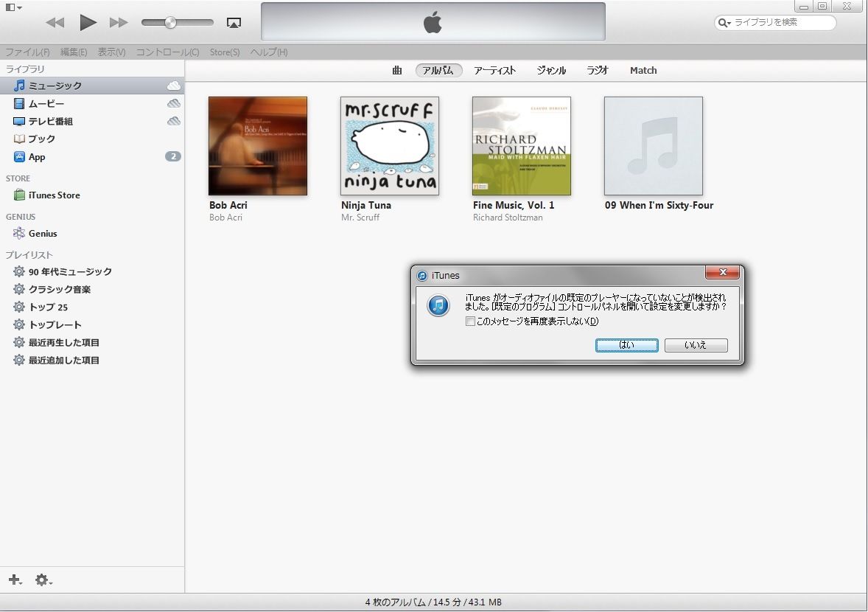Click the Richard Stoltzman artist name
Image resolution: width=868 pixels, height=612 pixels.
pyautogui.click(x=508, y=218)
